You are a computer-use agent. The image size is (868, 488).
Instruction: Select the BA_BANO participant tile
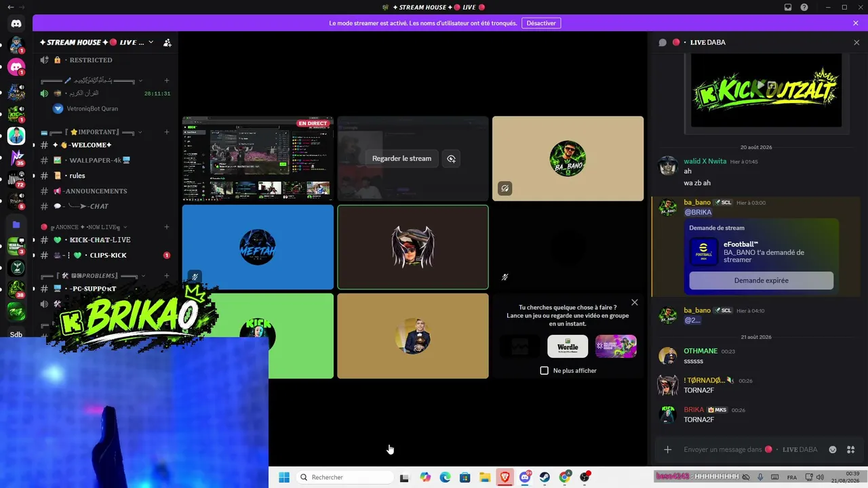568,159
